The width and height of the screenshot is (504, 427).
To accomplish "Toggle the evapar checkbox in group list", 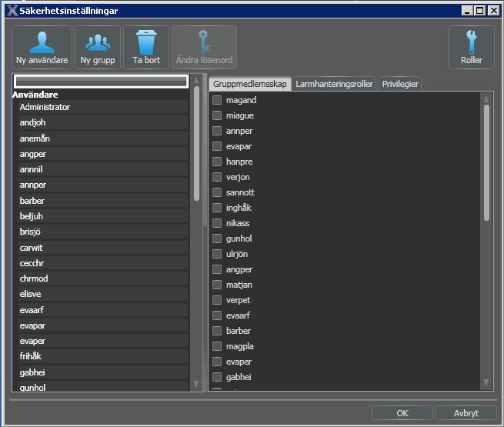I will click(217, 146).
